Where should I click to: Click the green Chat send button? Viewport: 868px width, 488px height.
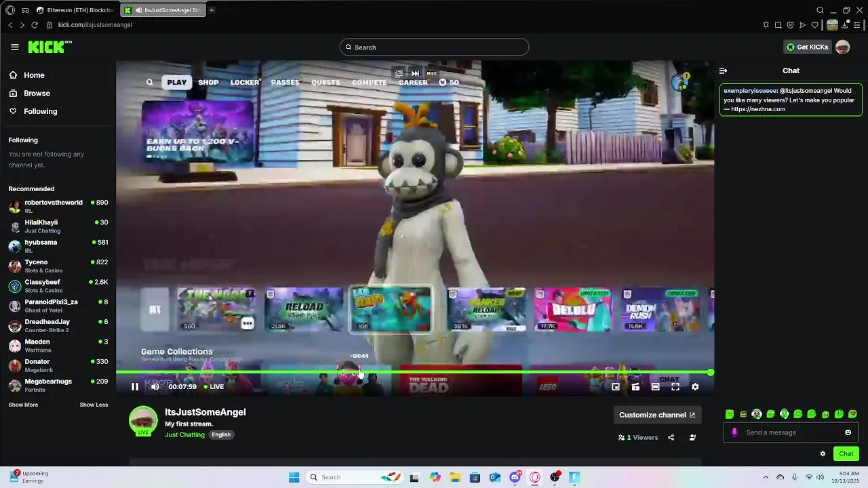pyautogui.click(x=846, y=453)
